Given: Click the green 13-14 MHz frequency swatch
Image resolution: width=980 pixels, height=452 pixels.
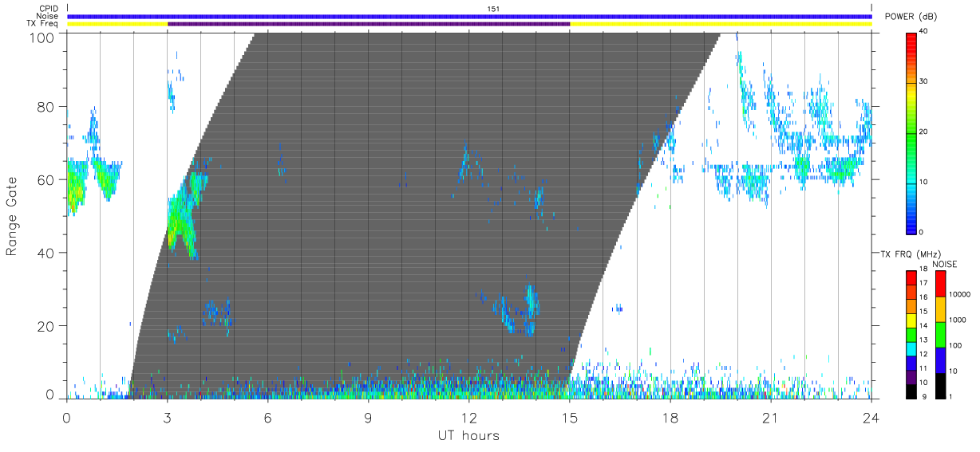Looking at the screenshot, I should pos(911,334).
